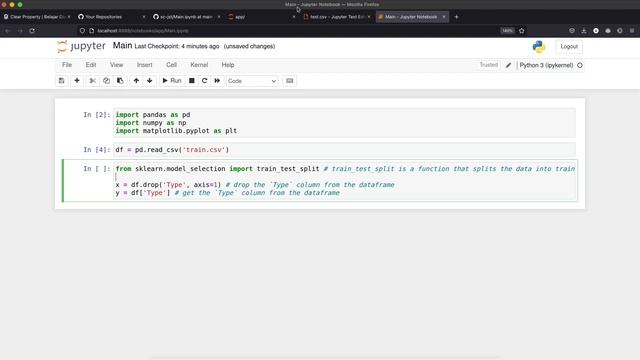The height and width of the screenshot is (360, 640).
Task: Paste cells below icon
Action: tap(120, 81)
